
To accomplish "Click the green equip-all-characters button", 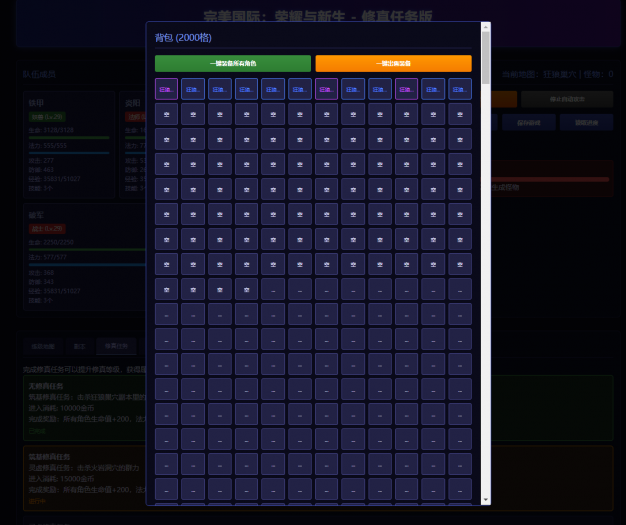I will [x=232, y=63].
